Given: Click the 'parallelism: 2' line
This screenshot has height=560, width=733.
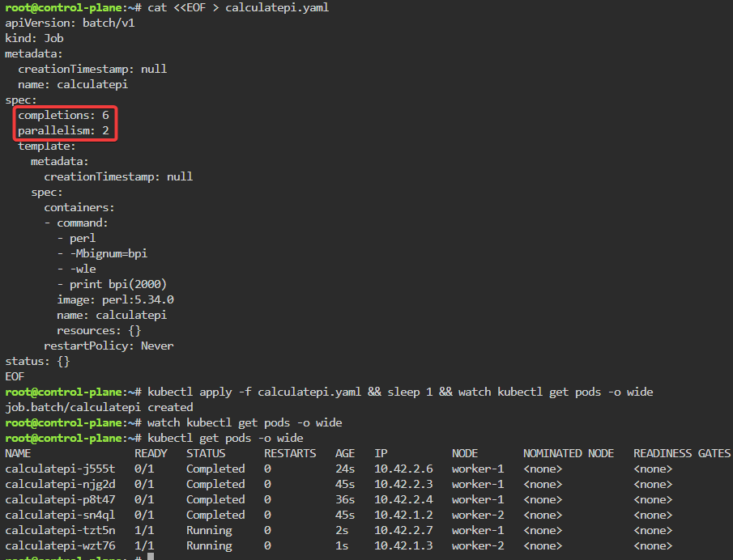Looking at the screenshot, I should coord(63,131).
